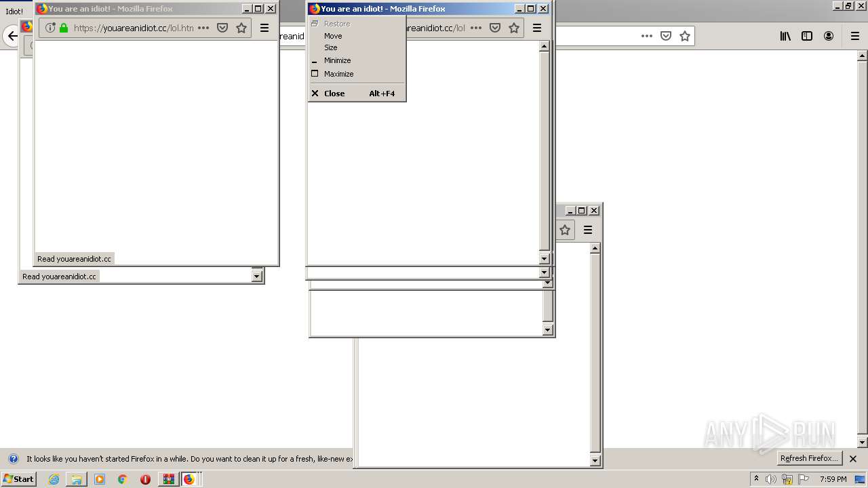Click the volume speaker tray icon

click(770, 479)
